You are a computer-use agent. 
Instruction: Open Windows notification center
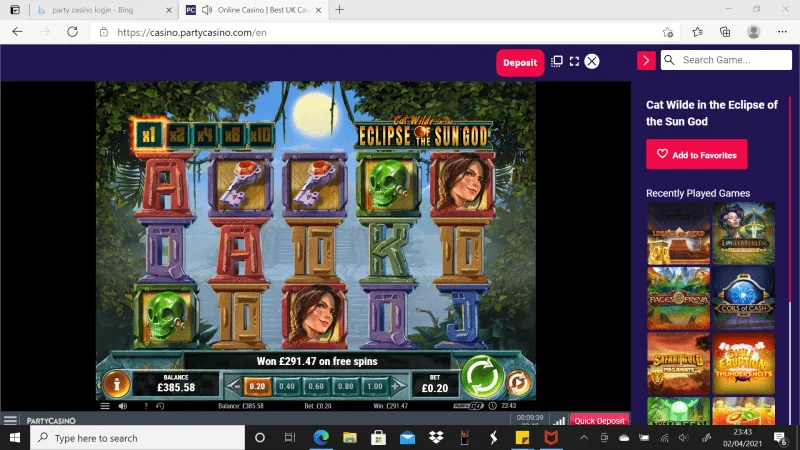pos(780,438)
